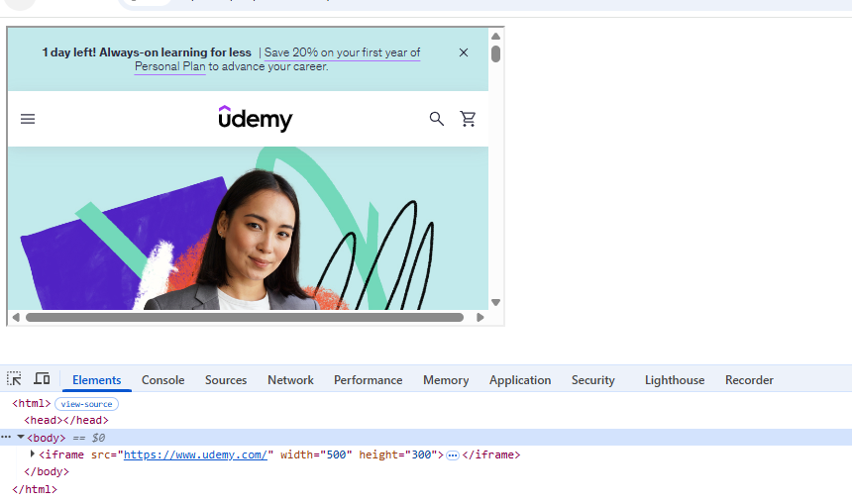Open the Sources tab
The image size is (852, 504).
pos(226,380)
